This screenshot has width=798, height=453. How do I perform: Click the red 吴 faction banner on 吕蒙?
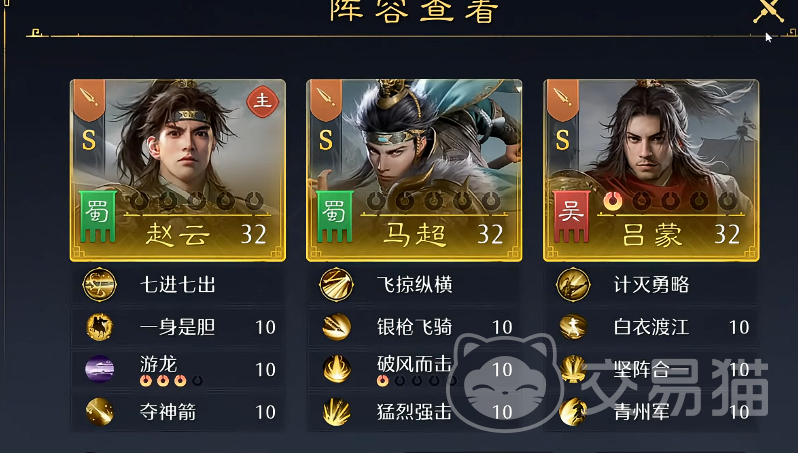pos(571,216)
